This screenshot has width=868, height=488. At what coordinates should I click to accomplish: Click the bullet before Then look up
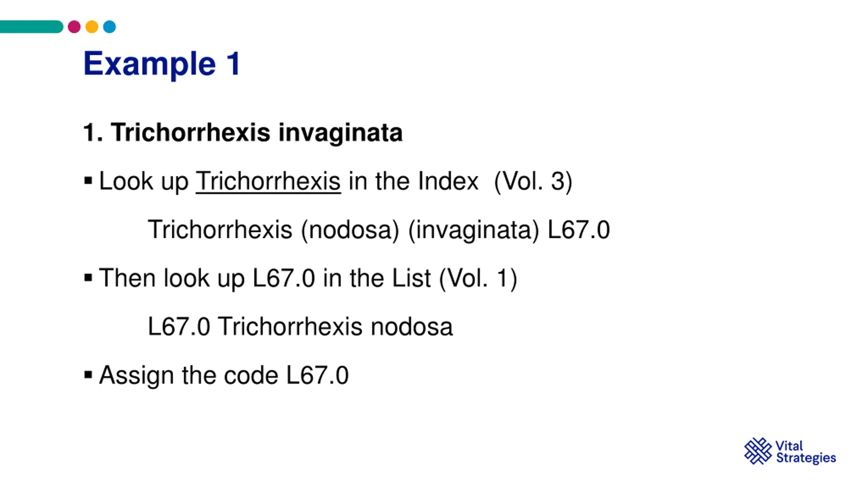[x=88, y=278]
